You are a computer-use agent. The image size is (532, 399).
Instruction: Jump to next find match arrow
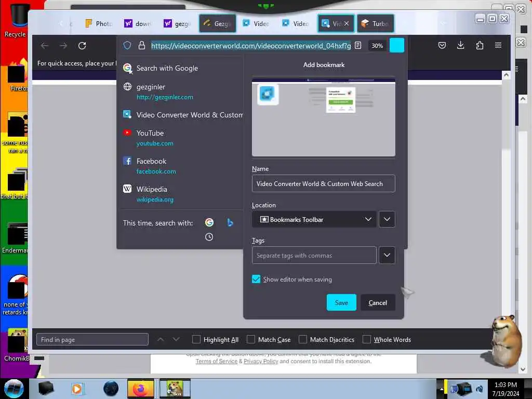coord(176,339)
